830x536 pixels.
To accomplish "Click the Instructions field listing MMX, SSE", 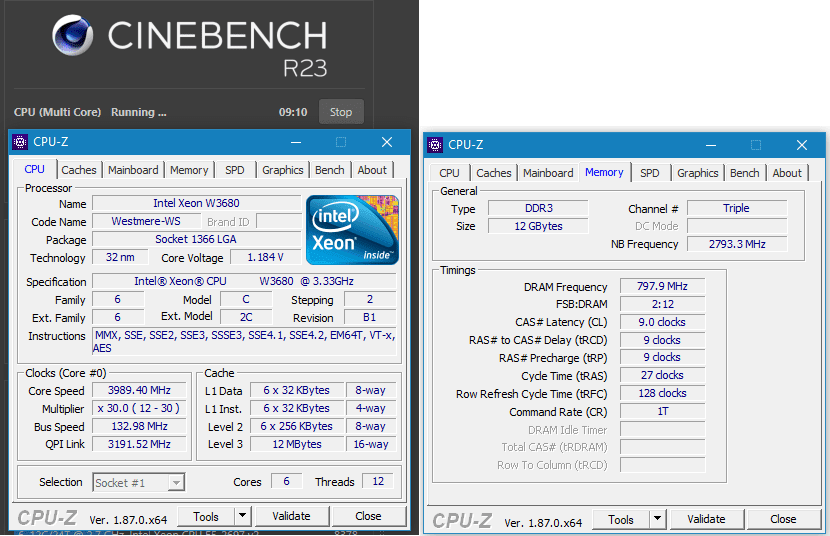I will click(x=244, y=341).
